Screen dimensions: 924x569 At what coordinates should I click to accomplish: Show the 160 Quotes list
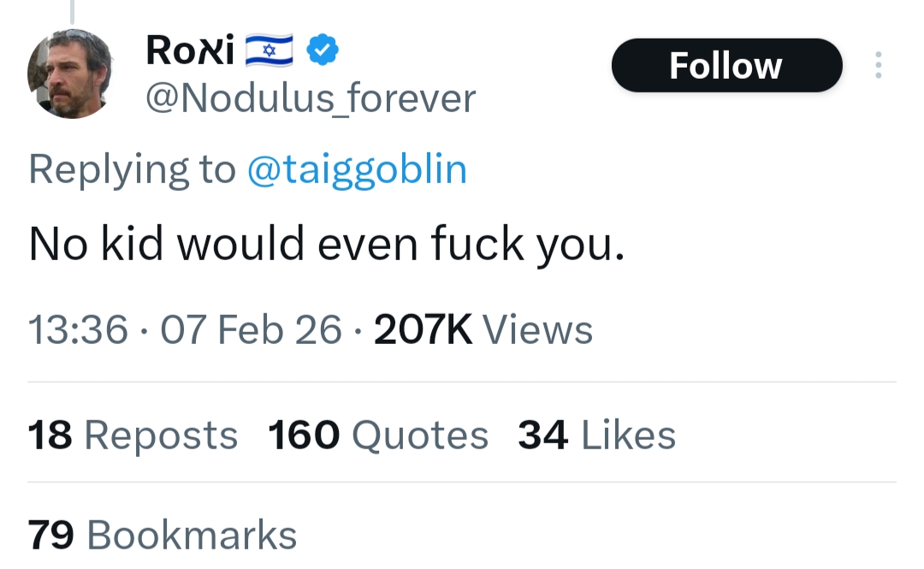pyautogui.click(x=378, y=435)
